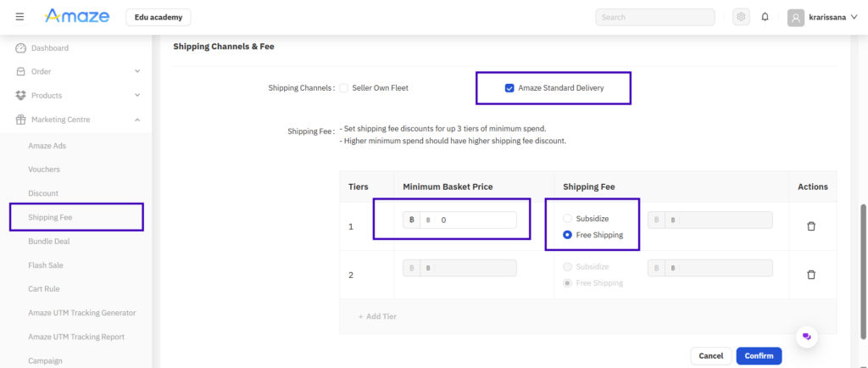Screen dimensions: 868x368
Task: Open Flash Sale in sidebar
Action: (46, 265)
